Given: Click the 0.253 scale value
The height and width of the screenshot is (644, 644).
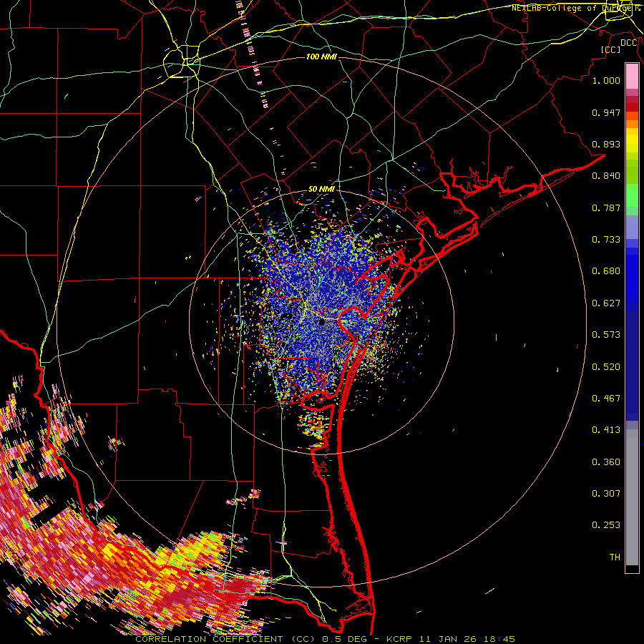Looking at the screenshot, I should pos(606,525).
